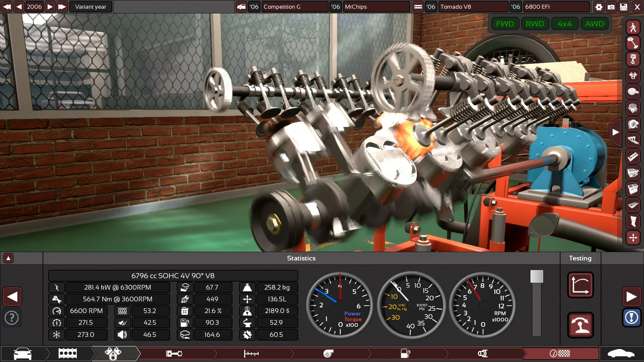
Task: Click the screenshot camera icon
Action: coord(611,7)
